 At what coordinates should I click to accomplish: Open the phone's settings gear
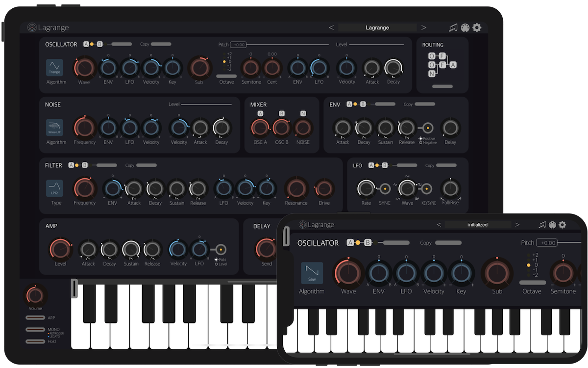563,225
